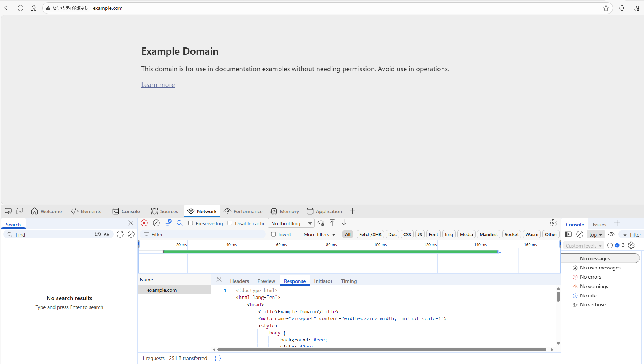The height and width of the screenshot is (364, 644).
Task: Toggle the network filter bar icon
Action: (168, 223)
